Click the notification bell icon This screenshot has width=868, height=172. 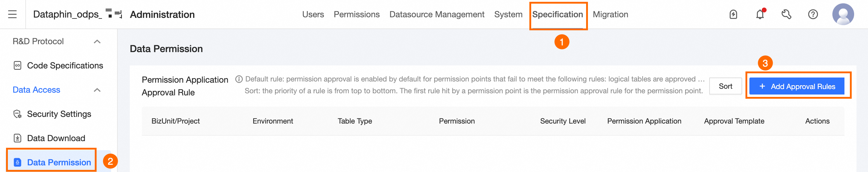(x=759, y=15)
